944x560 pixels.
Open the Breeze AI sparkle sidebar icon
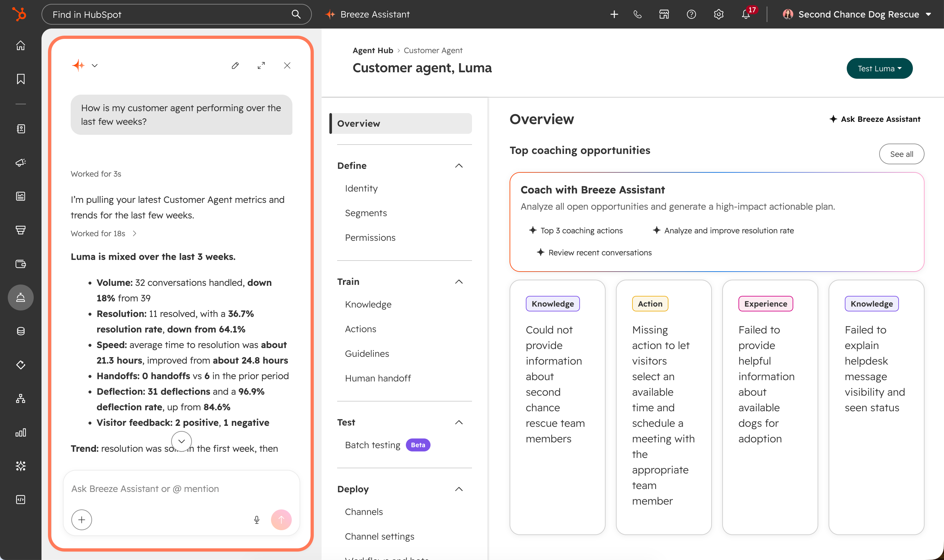coord(21,466)
